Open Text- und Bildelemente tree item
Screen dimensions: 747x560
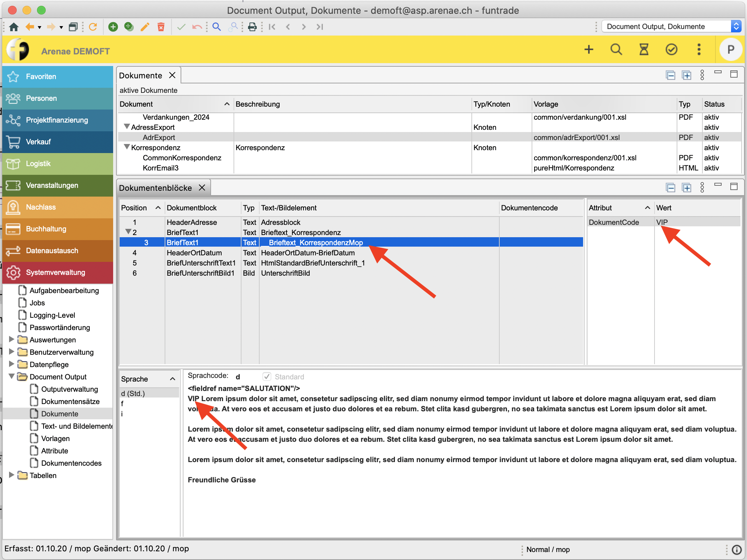pyautogui.click(x=76, y=426)
